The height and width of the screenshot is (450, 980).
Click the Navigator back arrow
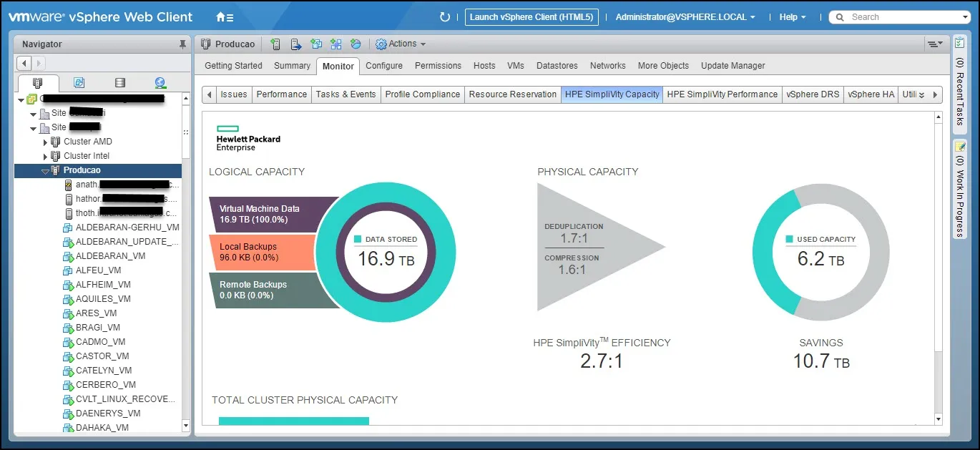[23, 64]
